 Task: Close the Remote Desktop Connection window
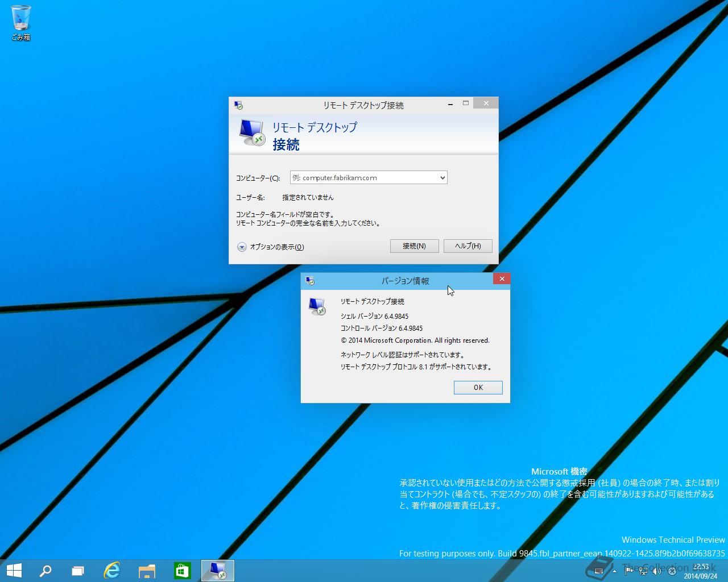pyautogui.click(x=486, y=103)
